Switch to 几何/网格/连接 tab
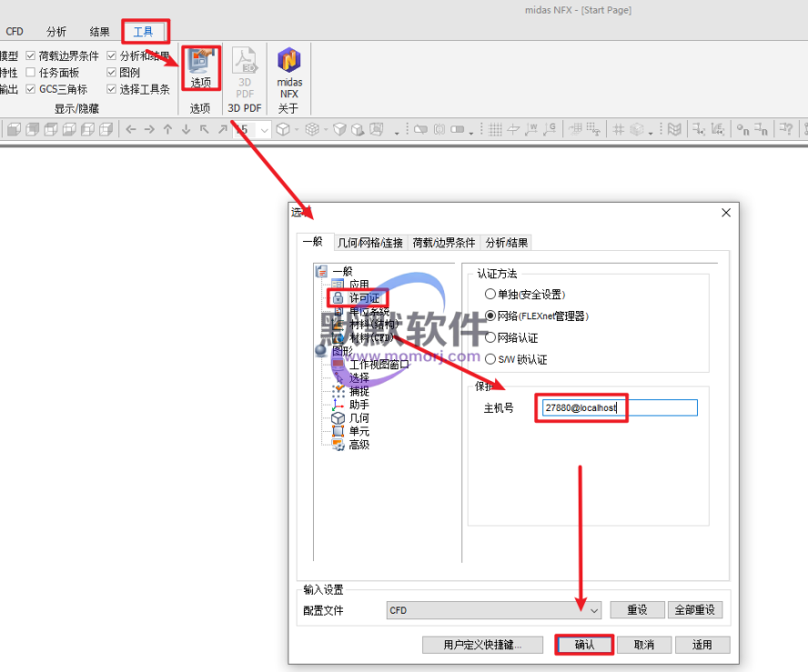Image resolution: width=808 pixels, height=672 pixels. (x=369, y=243)
